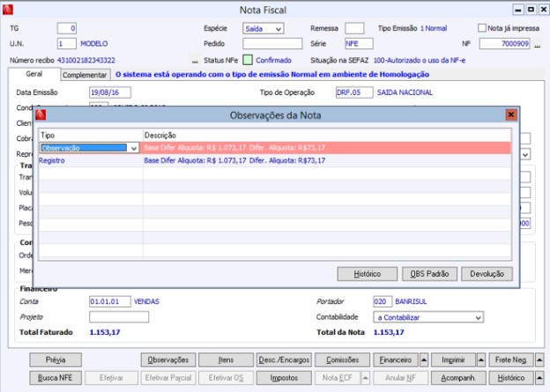Image resolution: width=550 pixels, height=392 pixels.
Task: Click the Devolução button
Action: point(487,274)
